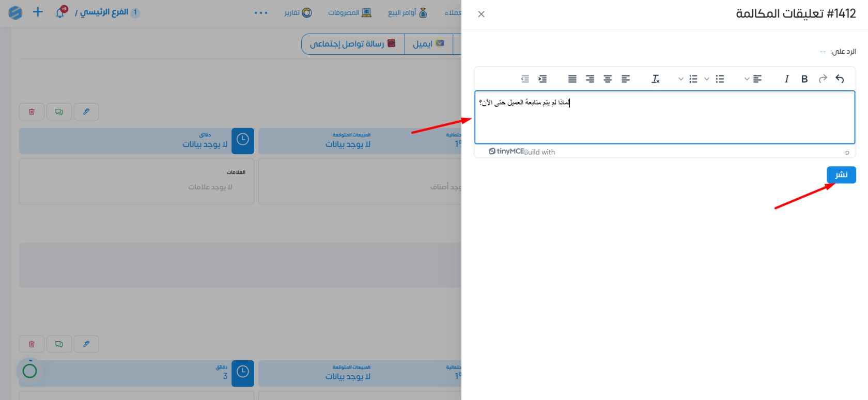Click the العلامات tags label

[x=236, y=172]
